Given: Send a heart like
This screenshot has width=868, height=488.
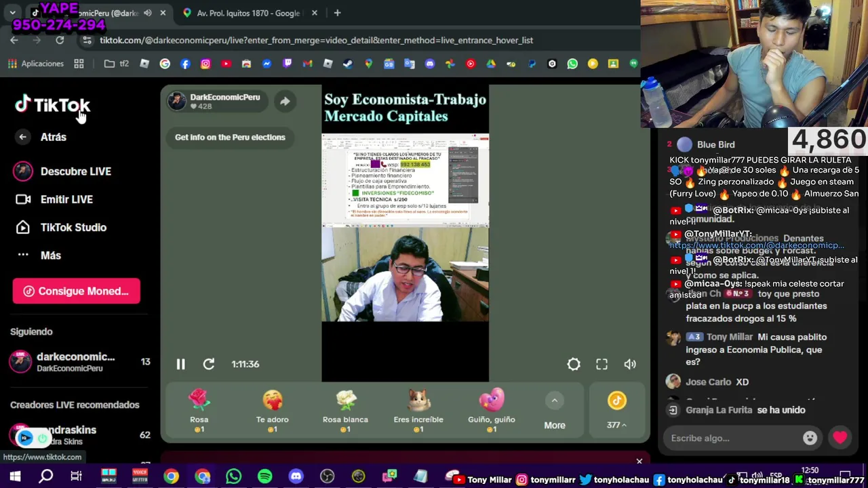Looking at the screenshot, I should point(840,438).
